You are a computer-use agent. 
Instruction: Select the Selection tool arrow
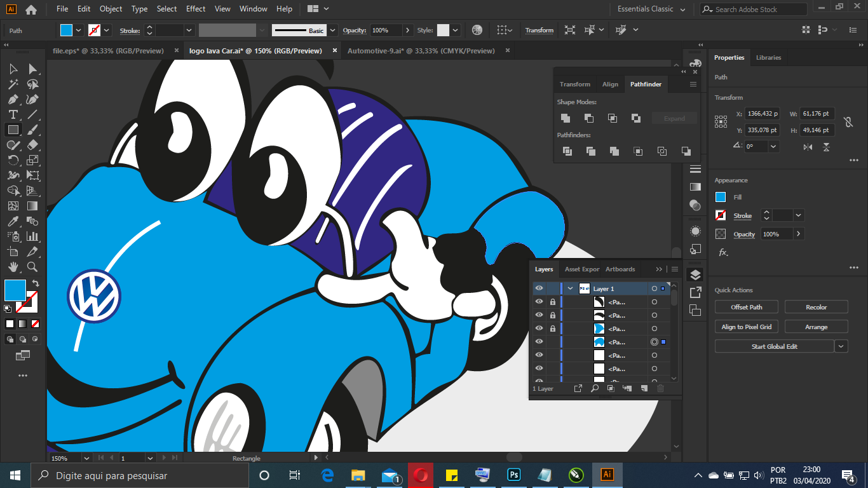click(13, 69)
